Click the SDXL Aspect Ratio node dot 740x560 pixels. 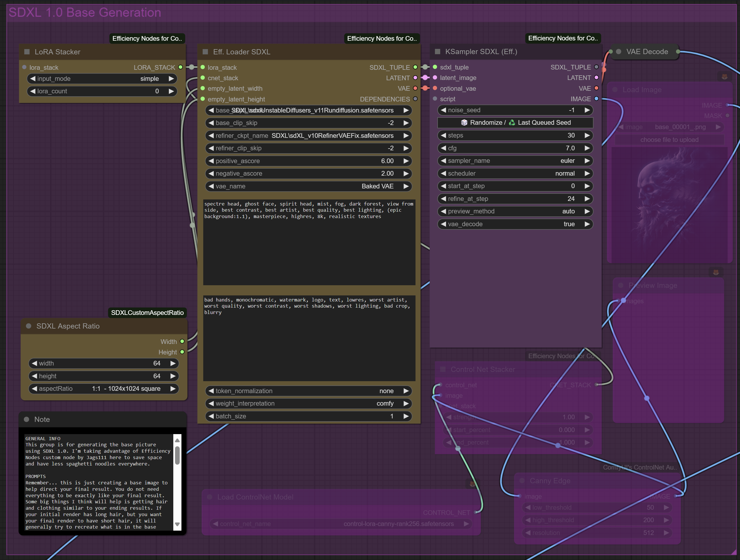click(29, 326)
